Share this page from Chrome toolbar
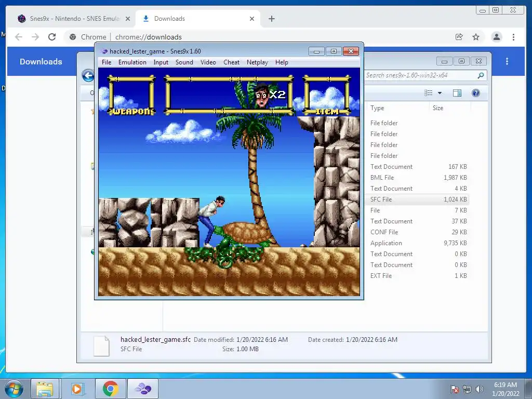 click(x=459, y=37)
